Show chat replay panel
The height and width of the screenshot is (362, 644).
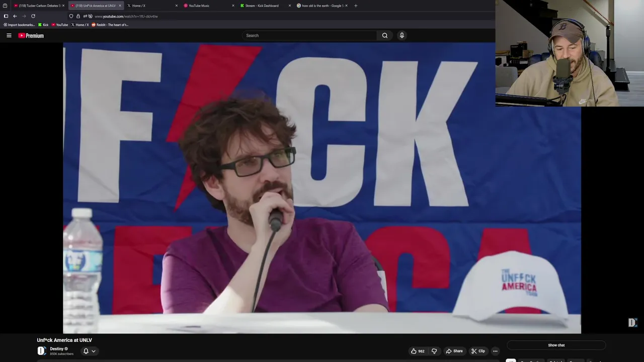point(556,345)
